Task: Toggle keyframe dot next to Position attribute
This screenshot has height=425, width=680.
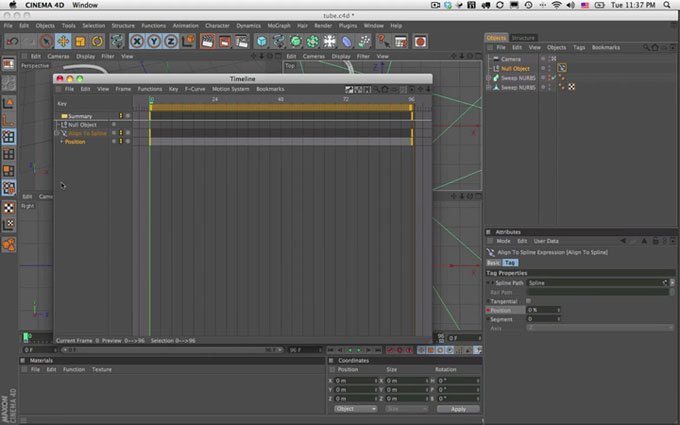Action: click(x=488, y=310)
